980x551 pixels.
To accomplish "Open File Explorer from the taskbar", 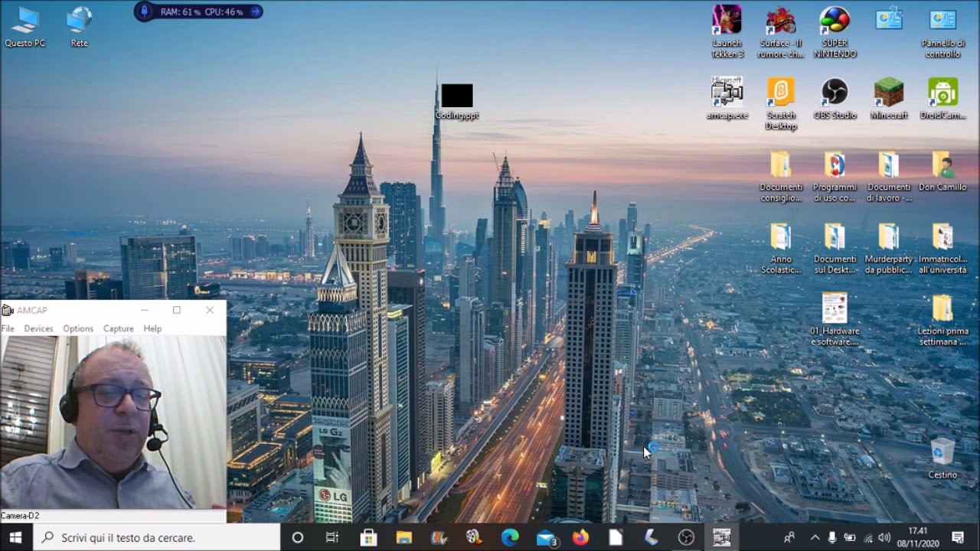I will coord(403,537).
